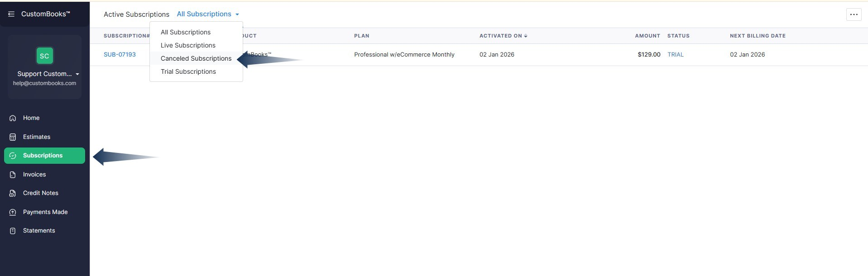Click the Estimates calculator icon

[x=13, y=137]
